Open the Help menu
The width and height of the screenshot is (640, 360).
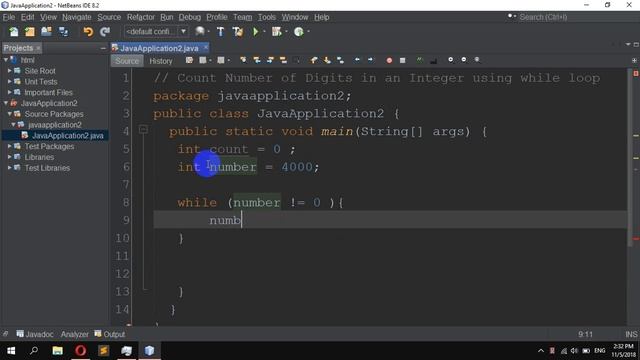(322, 17)
